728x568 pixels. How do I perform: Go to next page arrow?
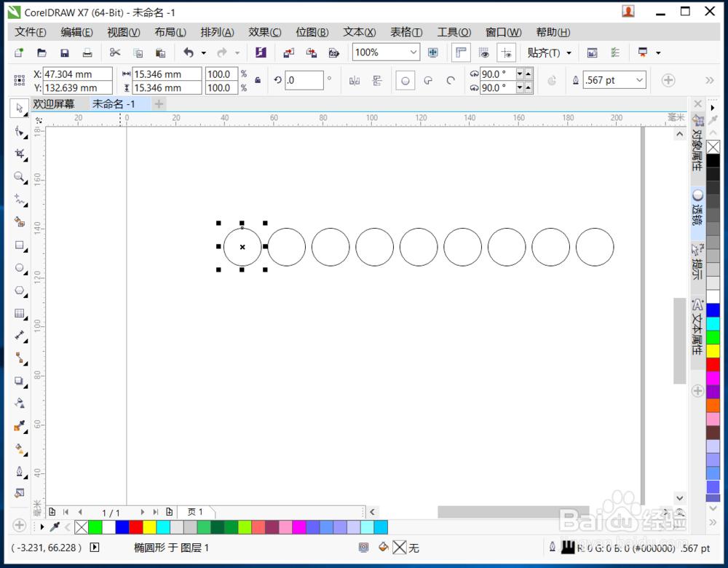click(x=142, y=512)
